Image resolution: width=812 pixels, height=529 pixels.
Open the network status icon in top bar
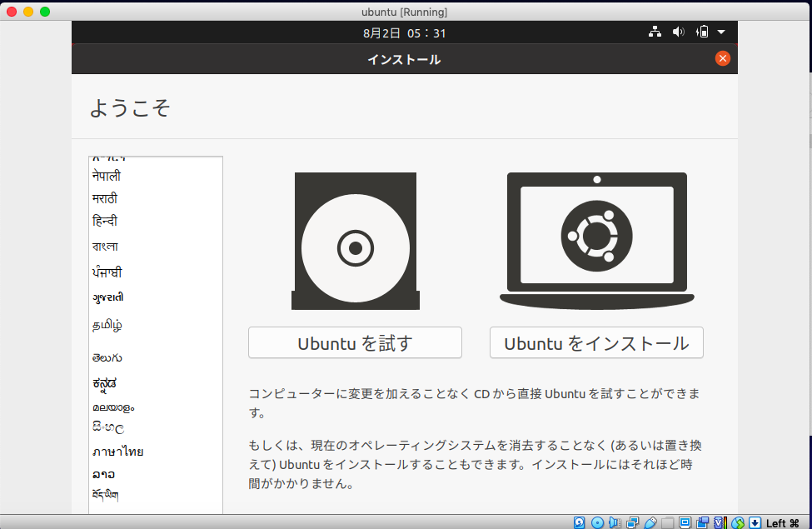(x=655, y=32)
